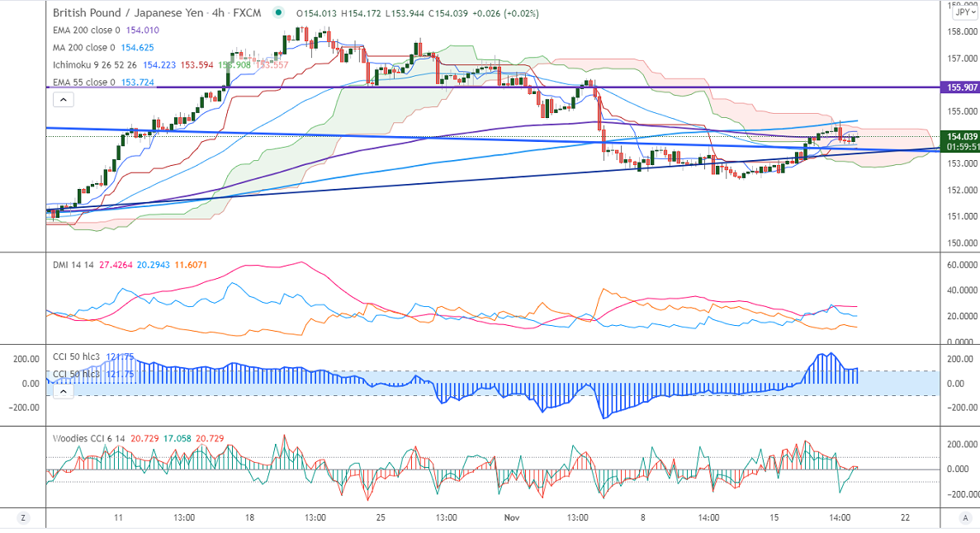Click the 152.000 price axis label
This screenshot has height=533, width=980.
tap(962, 190)
